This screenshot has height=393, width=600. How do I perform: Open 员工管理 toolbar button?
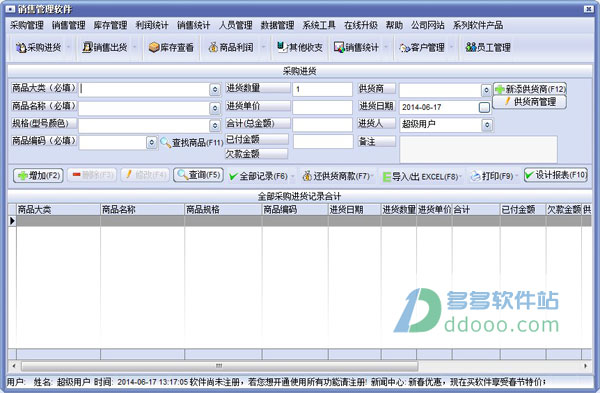488,47
